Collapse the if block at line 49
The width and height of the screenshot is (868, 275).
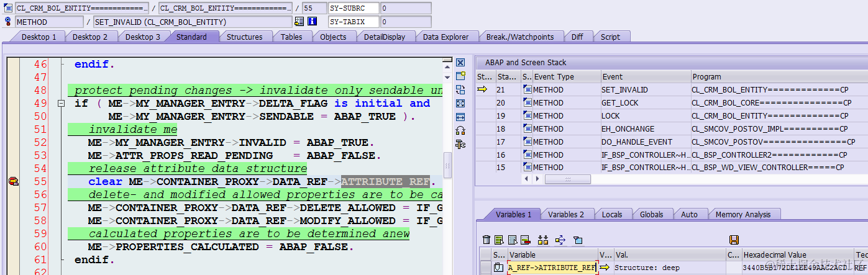61,104
